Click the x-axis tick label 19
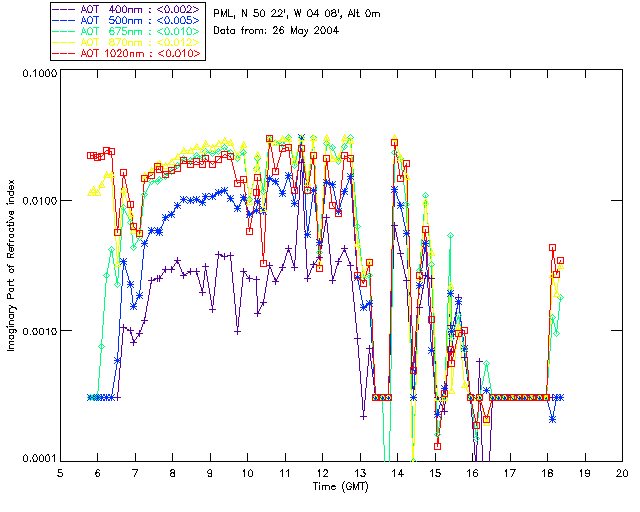Image resolution: width=640 pixels, height=512 pixels. pyautogui.click(x=585, y=473)
